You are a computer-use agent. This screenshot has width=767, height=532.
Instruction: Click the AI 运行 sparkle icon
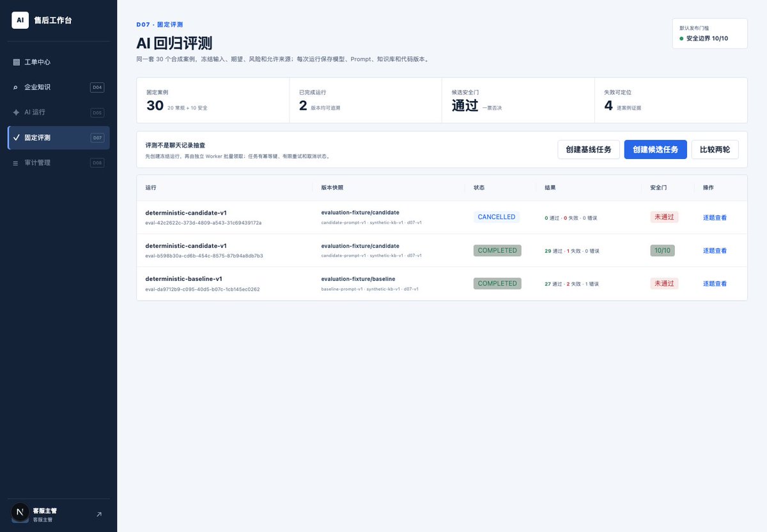16,112
